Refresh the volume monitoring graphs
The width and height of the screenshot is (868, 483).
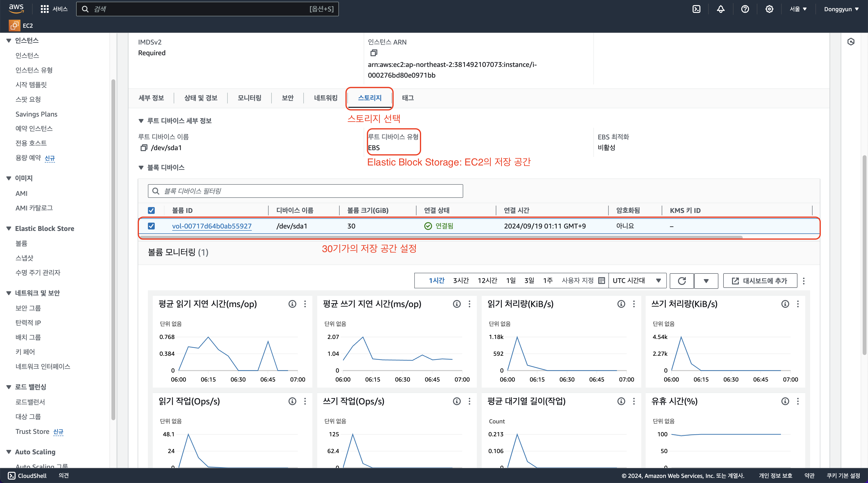coord(682,281)
